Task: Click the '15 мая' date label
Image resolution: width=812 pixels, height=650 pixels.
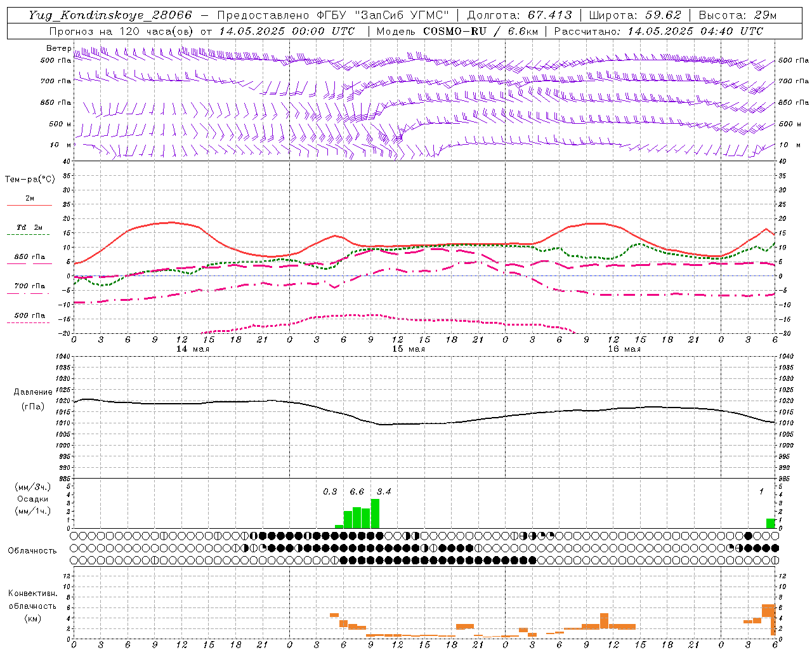Action: coord(409,349)
